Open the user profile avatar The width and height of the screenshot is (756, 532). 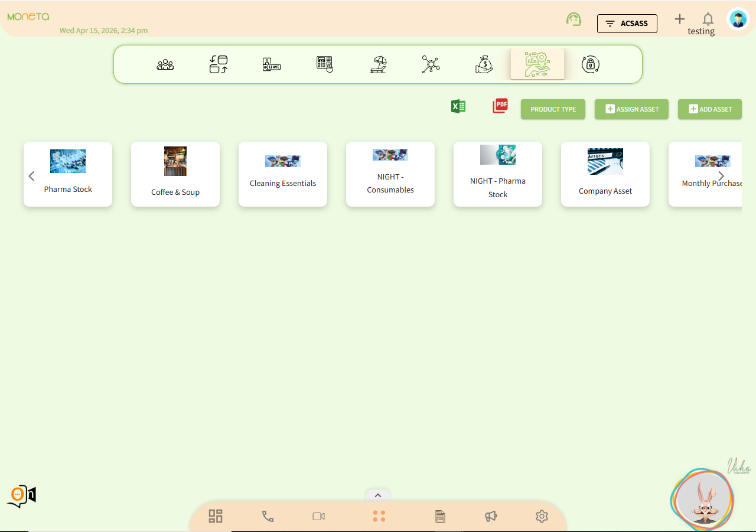(738, 19)
